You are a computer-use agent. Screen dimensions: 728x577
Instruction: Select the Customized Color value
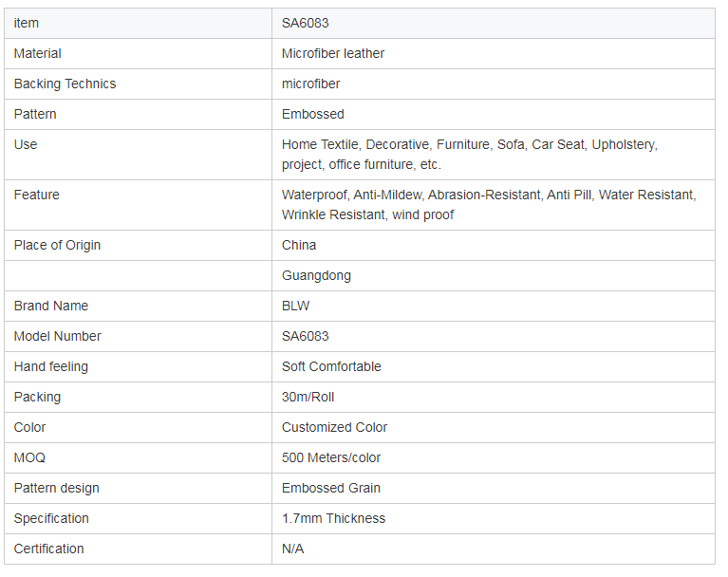click(x=334, y=427)
